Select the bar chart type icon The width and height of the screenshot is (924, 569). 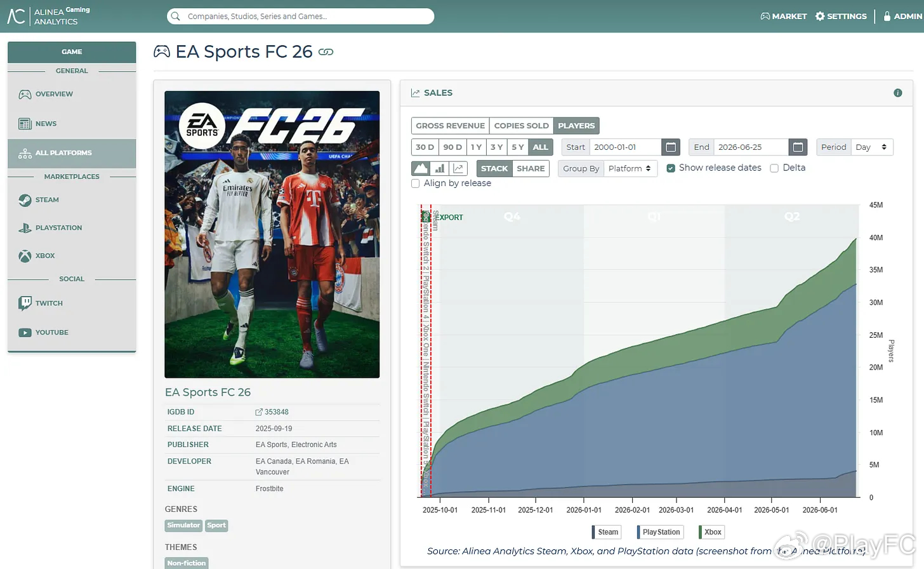click(x=440, y=168)
